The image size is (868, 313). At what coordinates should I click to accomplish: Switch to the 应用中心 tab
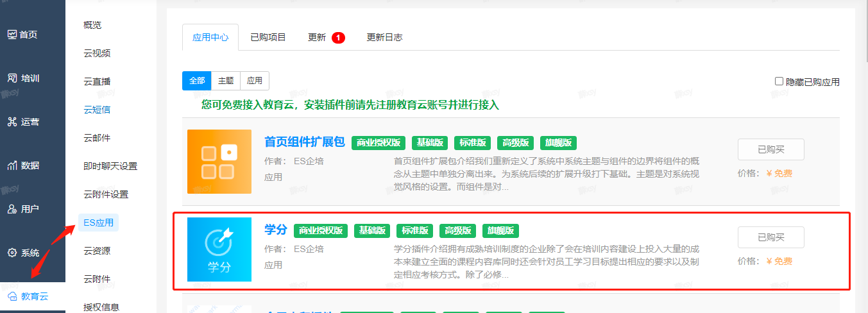(210, 37)
